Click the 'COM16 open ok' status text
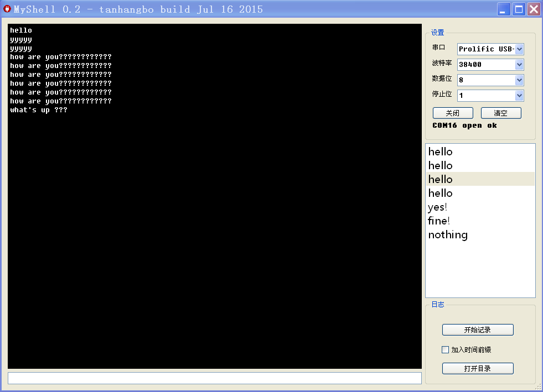543x392 pixels. pos(464,126)
